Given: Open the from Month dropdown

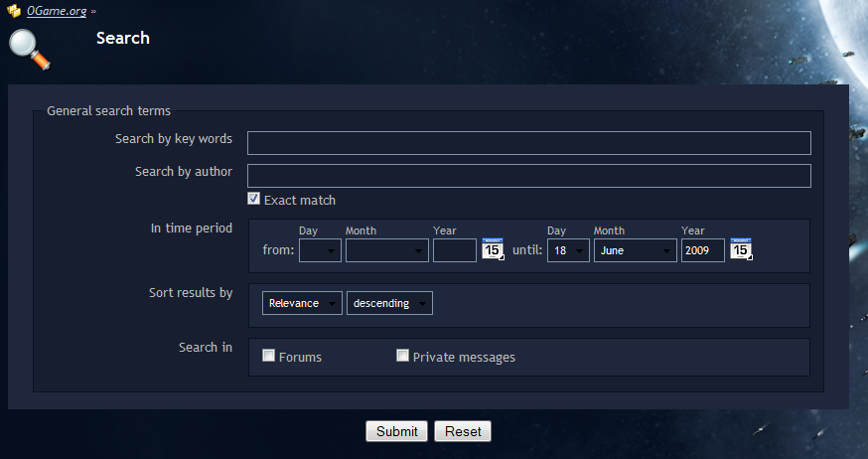Looking at the screenshot, I should tap(386, 250).
